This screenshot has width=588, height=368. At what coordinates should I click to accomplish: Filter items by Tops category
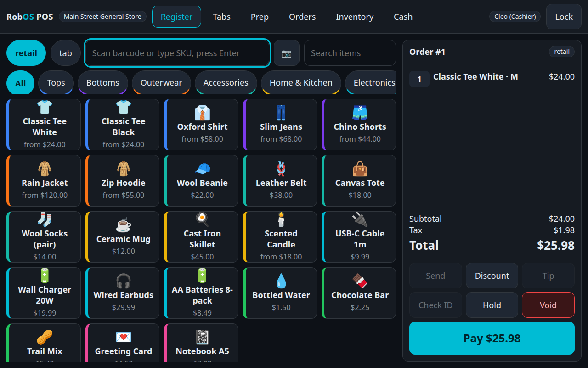pos(56,83)
